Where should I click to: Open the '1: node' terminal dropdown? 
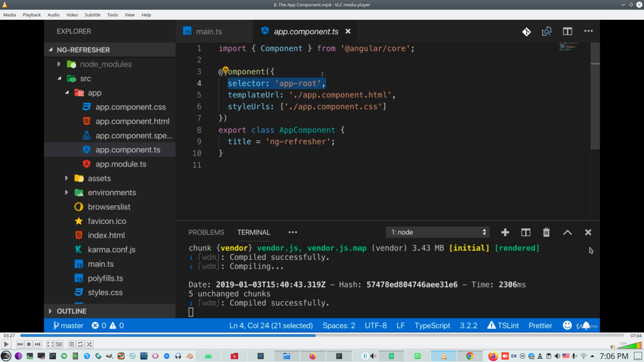click(437, 232)
